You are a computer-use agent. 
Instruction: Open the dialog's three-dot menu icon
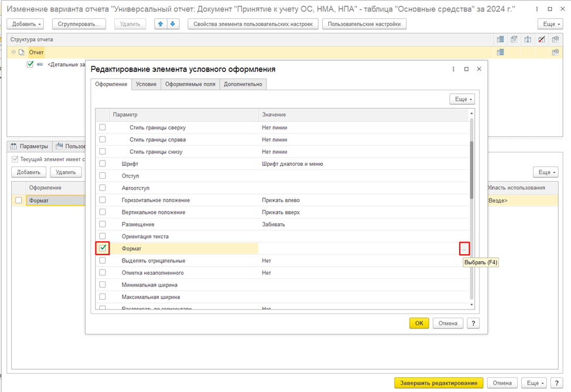point(453,69)
